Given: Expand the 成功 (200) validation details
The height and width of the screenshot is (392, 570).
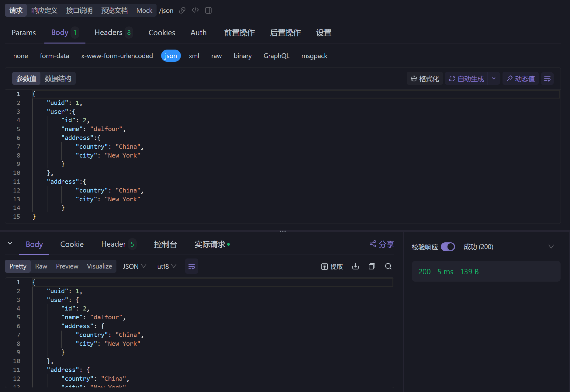Looking at the screenshot, I should click(x=551, y=247).
